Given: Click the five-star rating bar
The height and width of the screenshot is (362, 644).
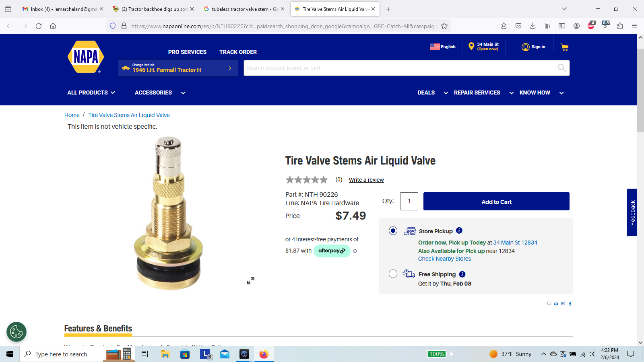Looking at the screenshot, I should click(x=306, y=180).
